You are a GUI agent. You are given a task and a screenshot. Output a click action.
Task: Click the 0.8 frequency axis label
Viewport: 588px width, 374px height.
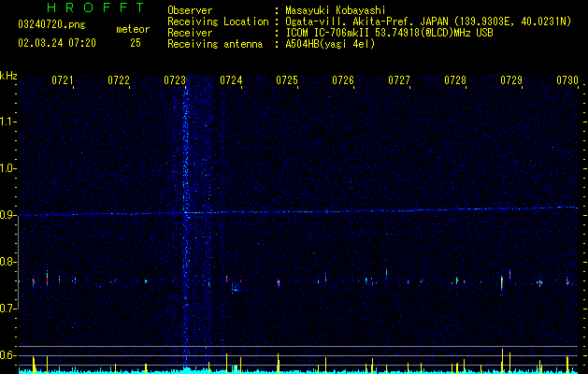click(7, 262)
